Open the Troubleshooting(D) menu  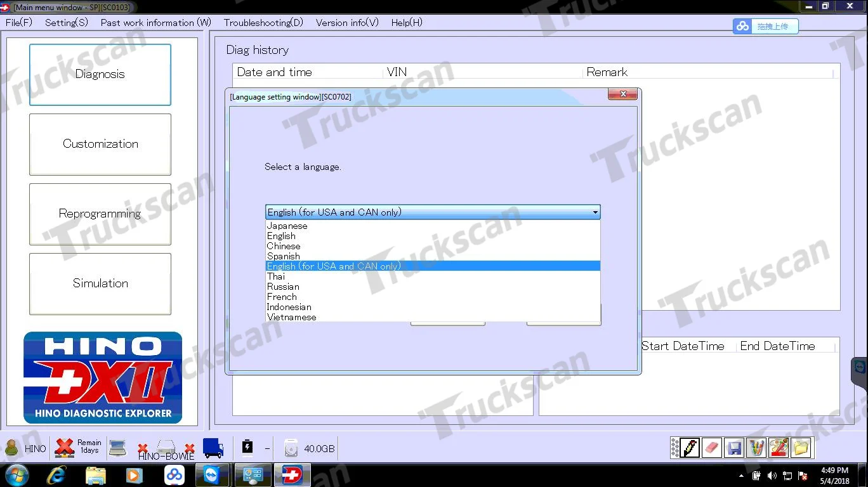[x=263, y=22]
